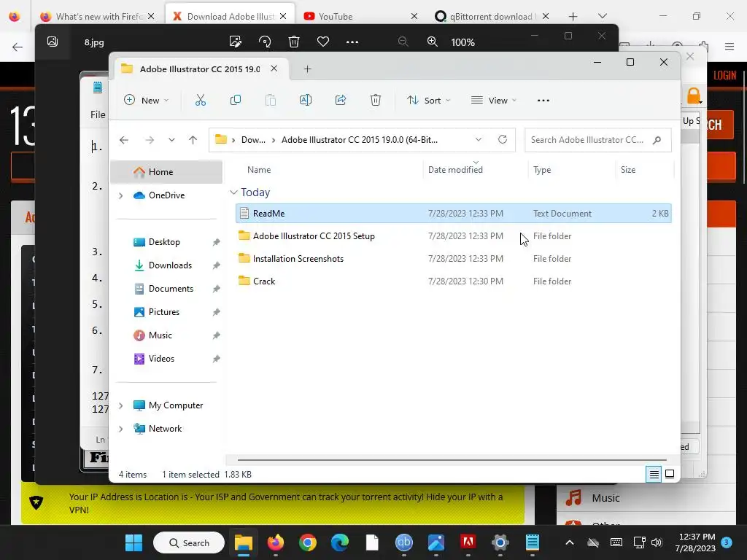Select the Installation Screenshots folder
This screenshot has height=560, width=747.
pos(453,259)
